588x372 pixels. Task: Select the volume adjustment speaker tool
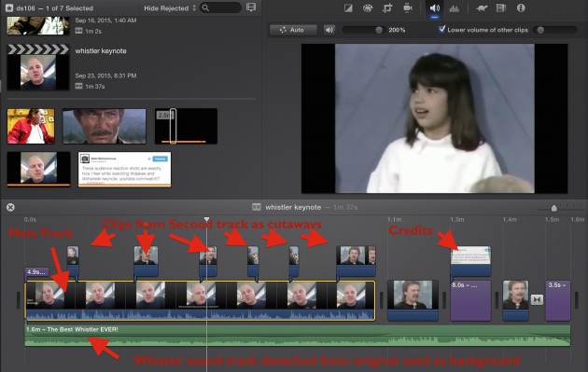(x=434, y=7)
